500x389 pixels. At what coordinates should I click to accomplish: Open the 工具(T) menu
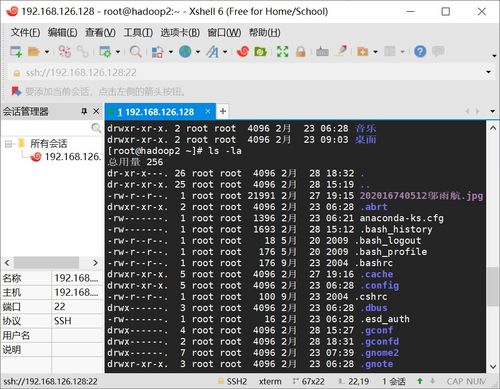click(138, 33)
